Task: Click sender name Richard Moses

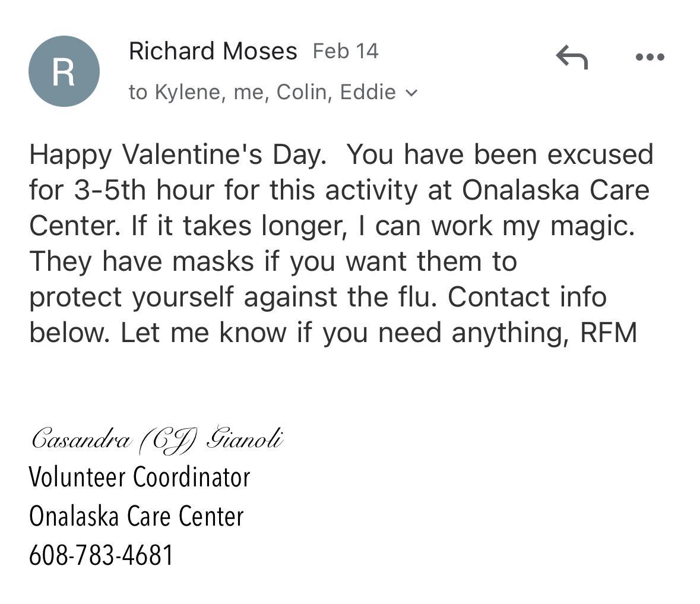Action: coord(213,51)
